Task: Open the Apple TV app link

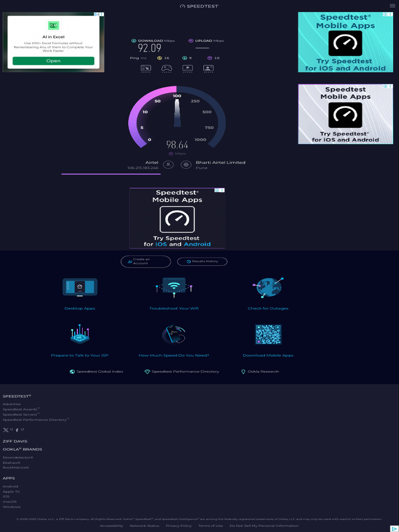Action: pos(11,491)
